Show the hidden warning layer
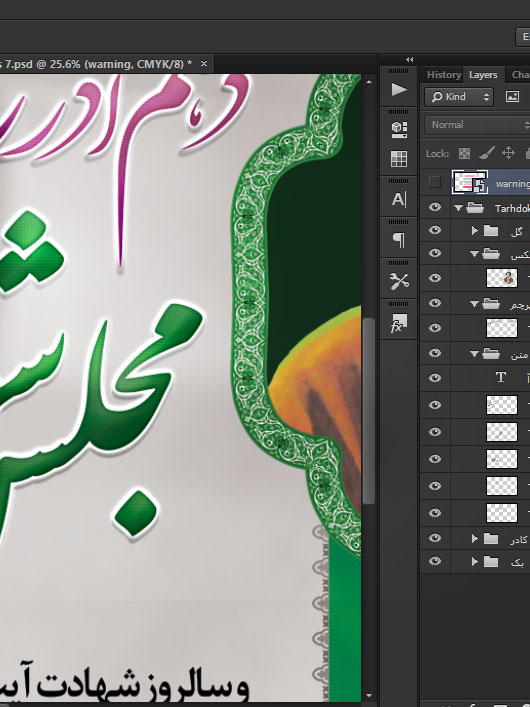The height and width of the screenshot is (707, 530). point(434,182)
